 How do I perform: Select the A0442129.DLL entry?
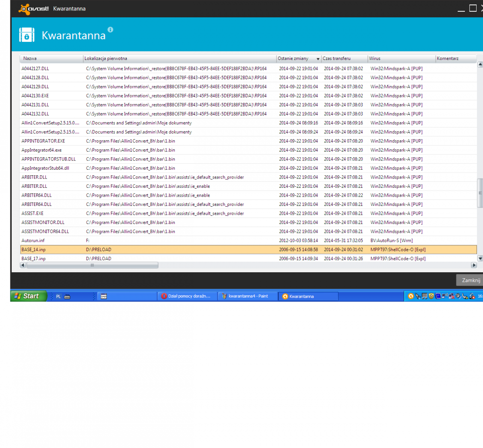pyautogui.click(x=248, y=87)
